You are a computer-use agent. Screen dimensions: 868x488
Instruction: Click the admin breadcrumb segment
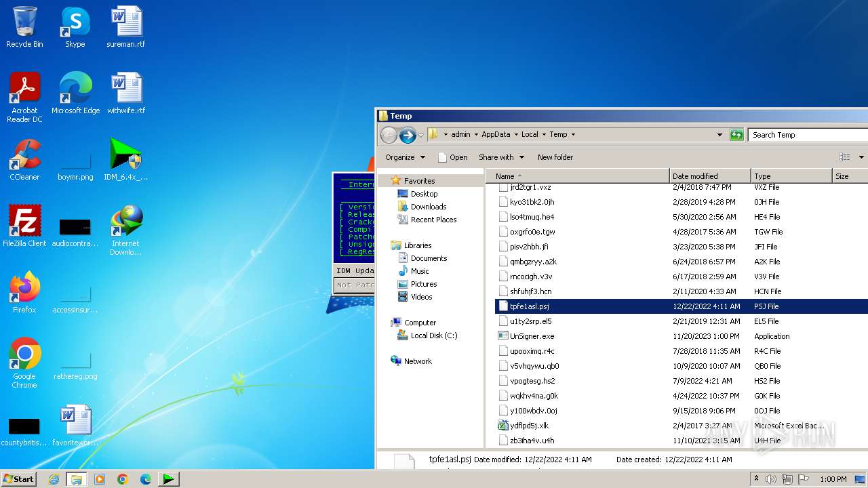[x=460, y=134]
